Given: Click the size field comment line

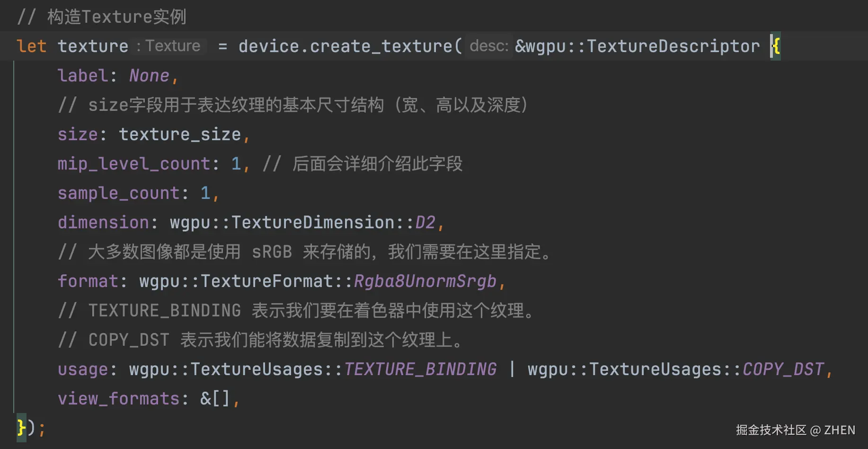Looking at the screenshot, I should click(x=292, y=105).
